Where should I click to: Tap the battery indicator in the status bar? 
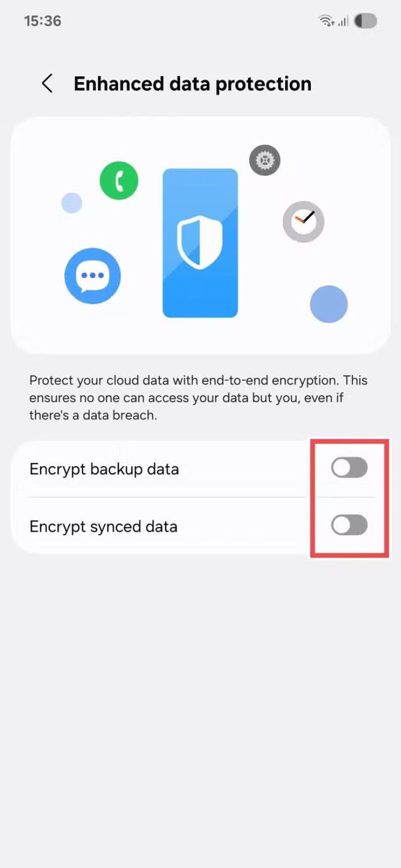click(x=366, y=21)
